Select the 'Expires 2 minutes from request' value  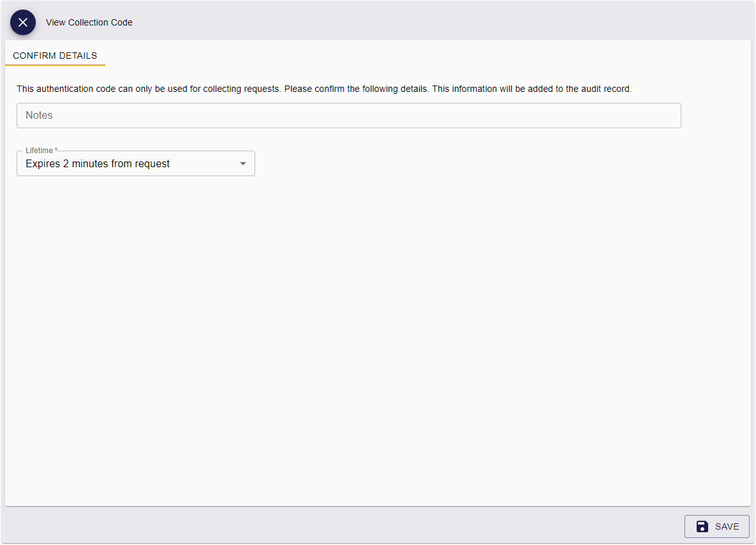click(x=98, y=164)
